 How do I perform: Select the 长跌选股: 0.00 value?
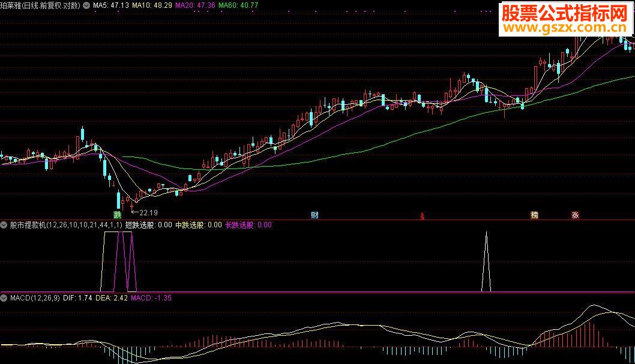click(x=248, y=225)
